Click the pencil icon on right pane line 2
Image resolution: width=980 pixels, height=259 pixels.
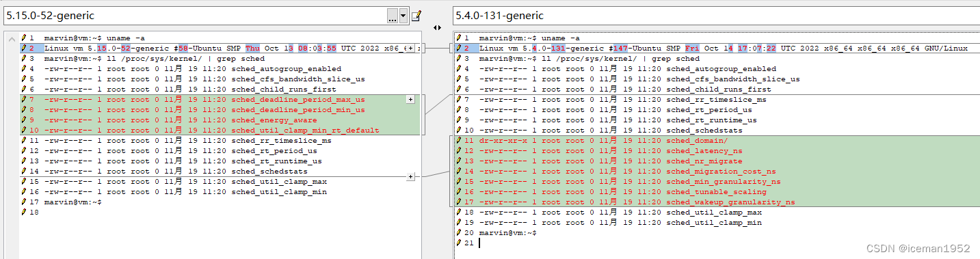coord(459,49)
